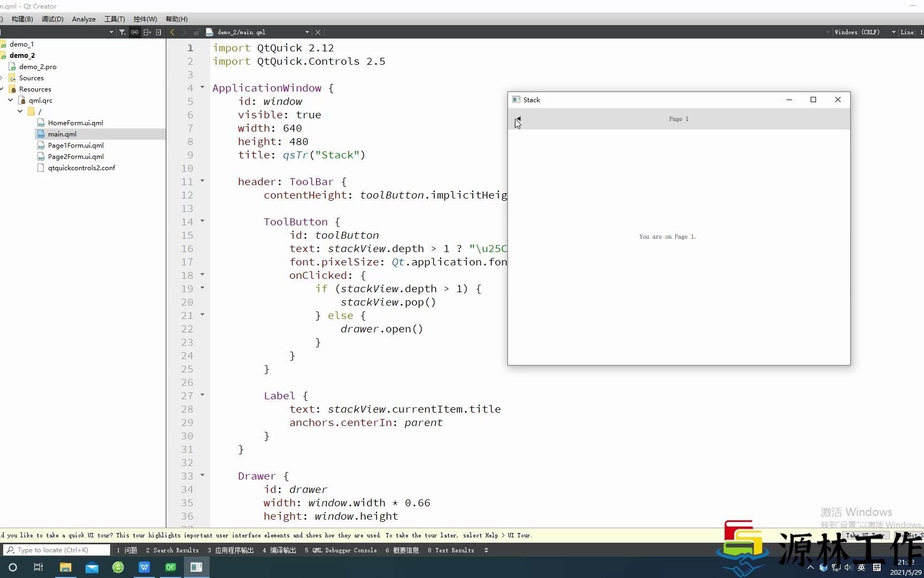924x578 pixels.
Task: Open the Windows (CRLF) line ending dropdown
Action: coord(865,32)
